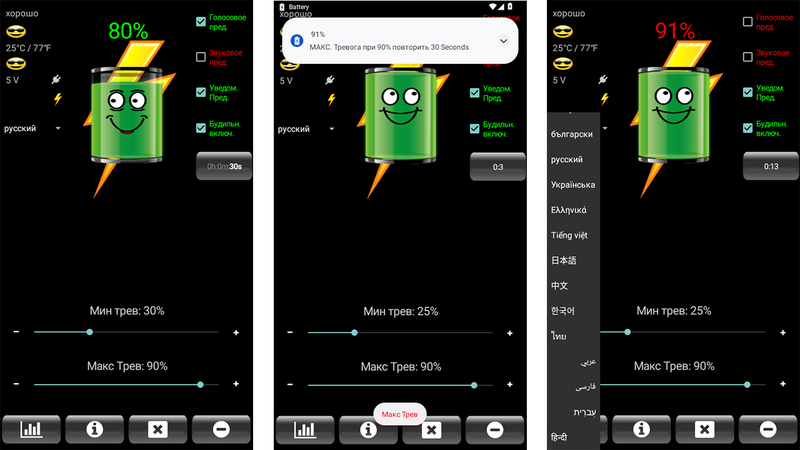Image resolution: width=800 pixels, height=450 pixels.
Task: Uncheck the checked Голосовое пред. box in left panel
Action: (x=201, y=21)
